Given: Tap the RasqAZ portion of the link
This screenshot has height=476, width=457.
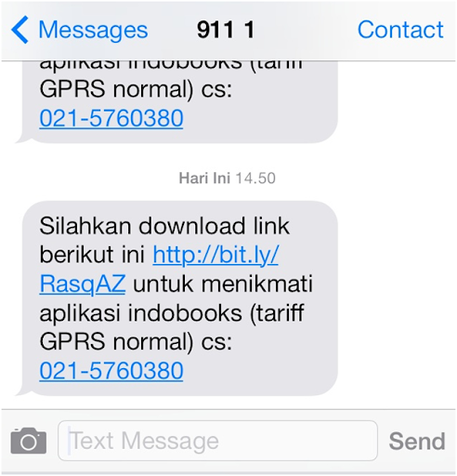Looking at the screenshot, I should point(83,284).
